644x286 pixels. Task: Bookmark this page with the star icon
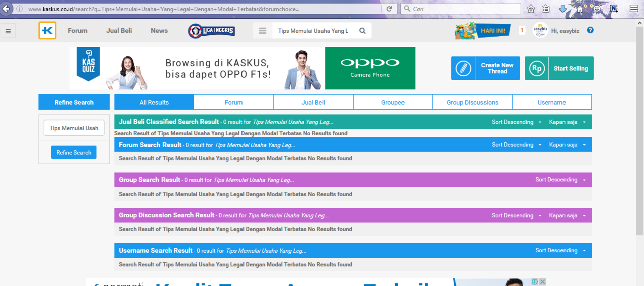coord(531,9)
